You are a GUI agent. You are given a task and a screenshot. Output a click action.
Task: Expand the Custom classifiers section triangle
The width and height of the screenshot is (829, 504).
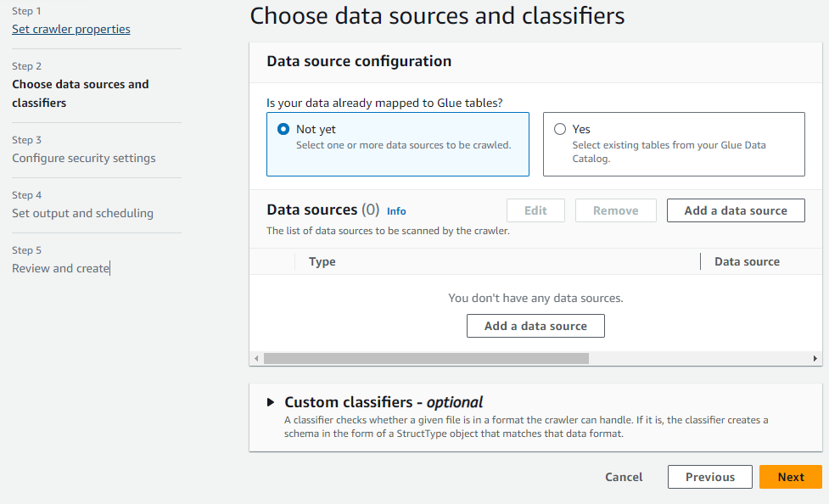271,402
